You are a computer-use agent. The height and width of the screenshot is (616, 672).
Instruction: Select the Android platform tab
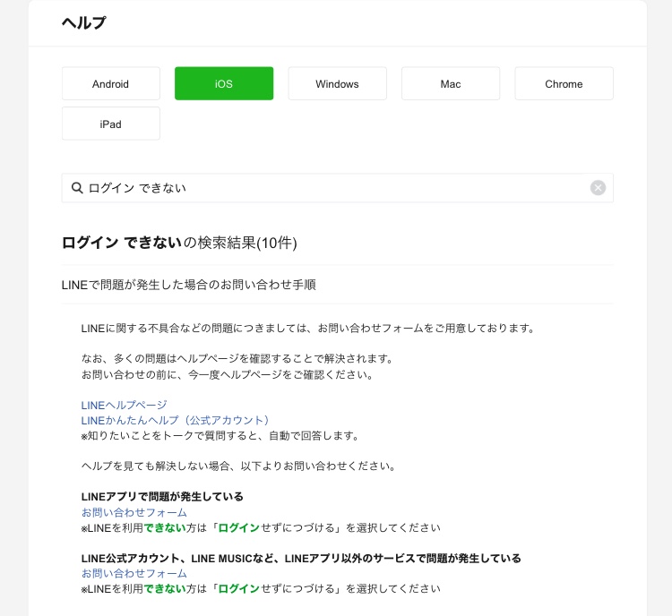[111, 83]
